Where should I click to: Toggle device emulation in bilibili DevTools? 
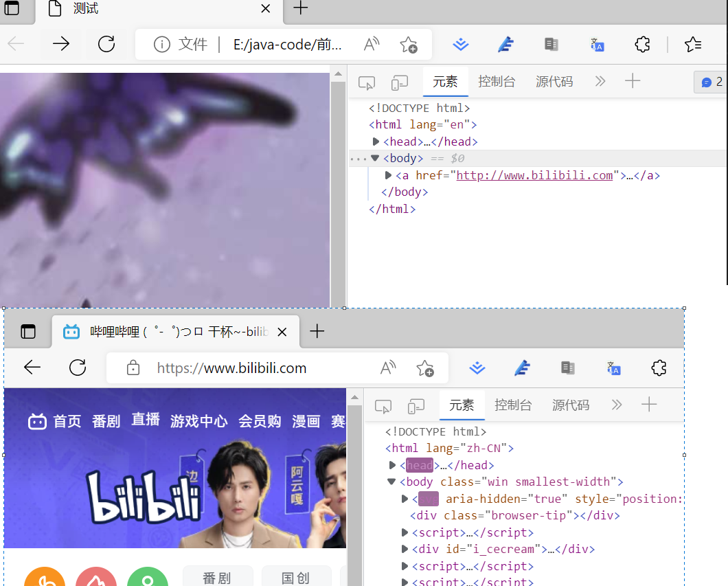tap(416, 406)
